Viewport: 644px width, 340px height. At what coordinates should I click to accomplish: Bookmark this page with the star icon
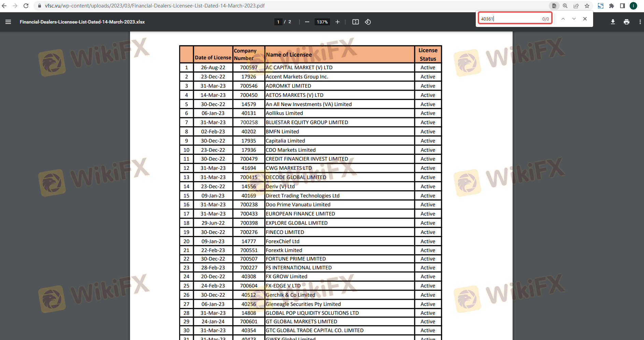click(x=587, y=6)
